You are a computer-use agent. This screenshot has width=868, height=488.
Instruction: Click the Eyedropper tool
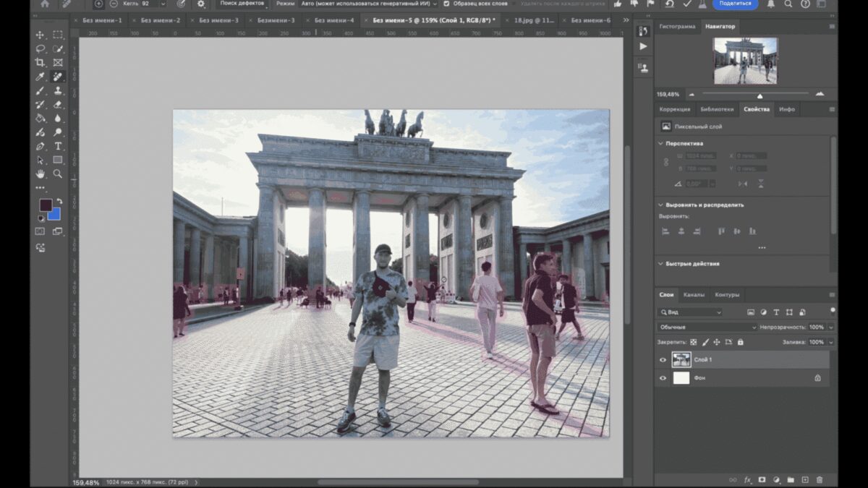point(40,77)
